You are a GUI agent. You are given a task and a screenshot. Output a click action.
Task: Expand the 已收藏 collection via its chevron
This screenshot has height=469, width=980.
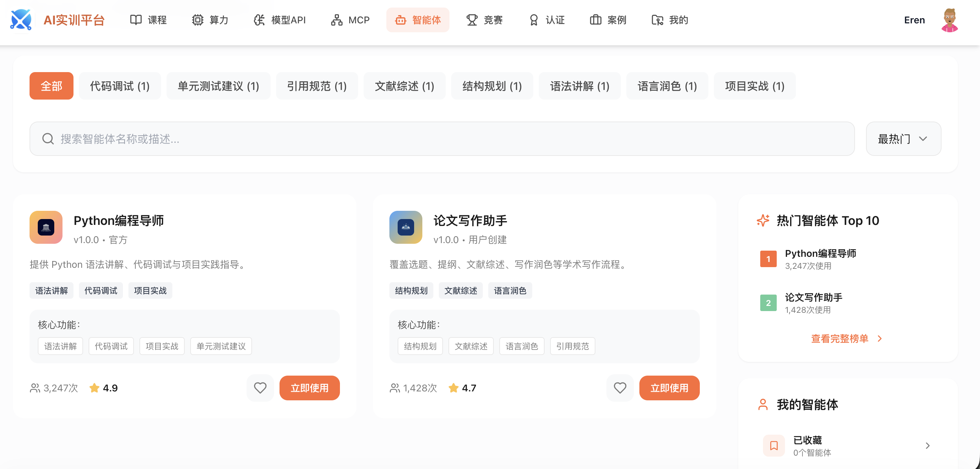[x=927, y=445]
